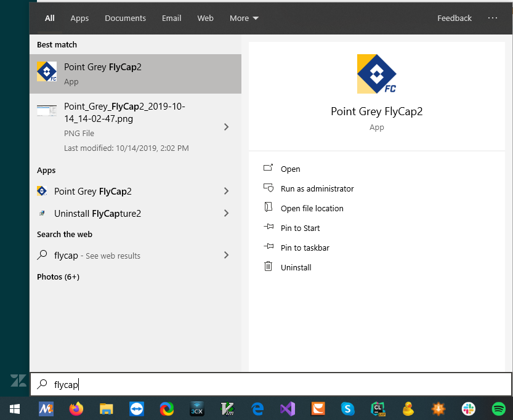Switch to the Documents tab

125,18
